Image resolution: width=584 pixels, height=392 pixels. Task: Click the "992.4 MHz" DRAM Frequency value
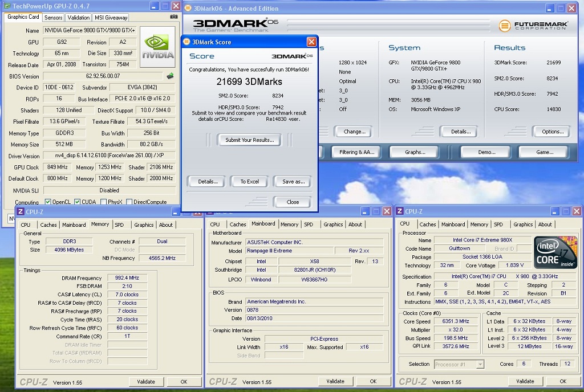pos(127,278)
